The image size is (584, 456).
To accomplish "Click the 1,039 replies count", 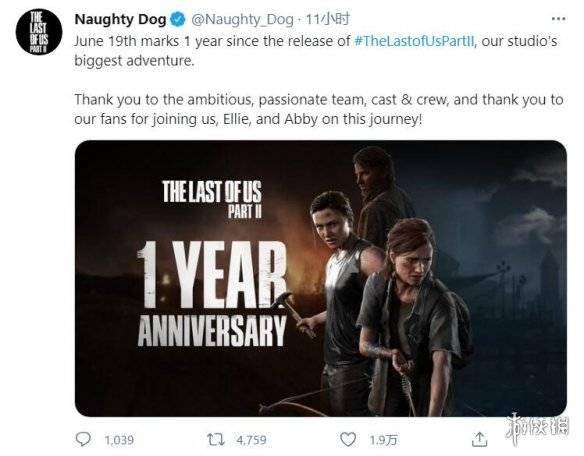I will (x=119, y=440).
